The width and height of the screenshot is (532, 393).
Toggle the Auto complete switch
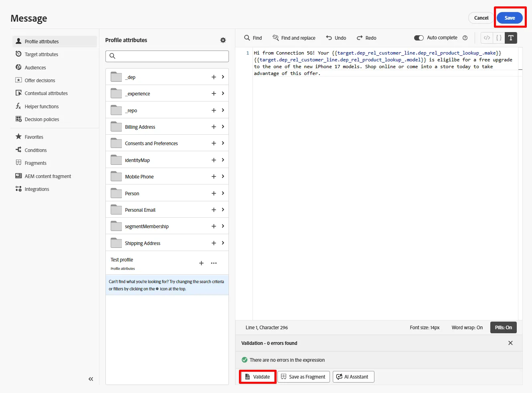[x=419, y=38]
